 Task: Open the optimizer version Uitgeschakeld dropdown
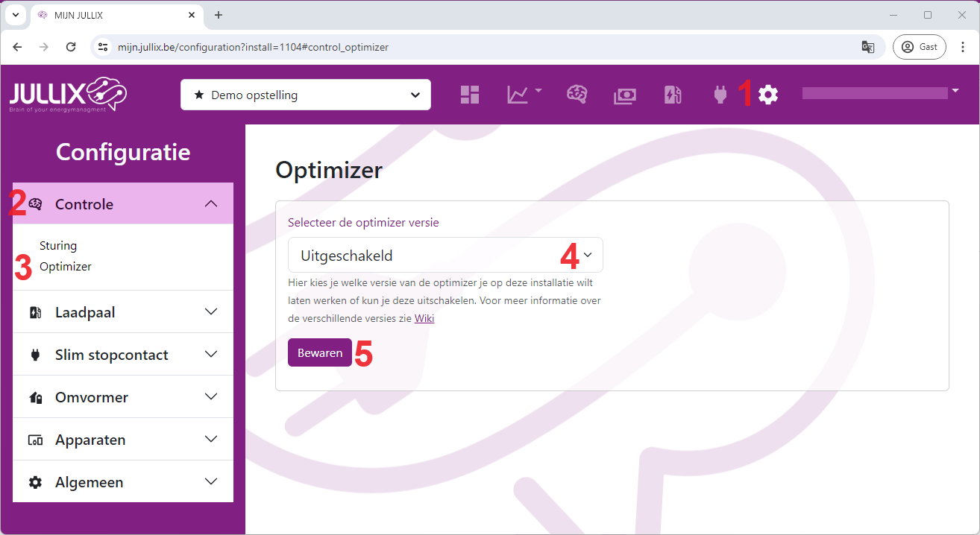click(x=445, y=256)
